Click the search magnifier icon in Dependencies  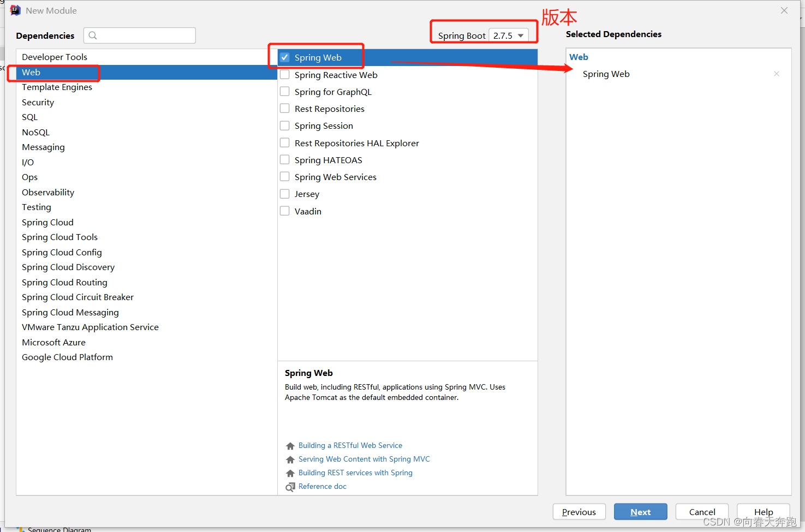pos(93,35)
